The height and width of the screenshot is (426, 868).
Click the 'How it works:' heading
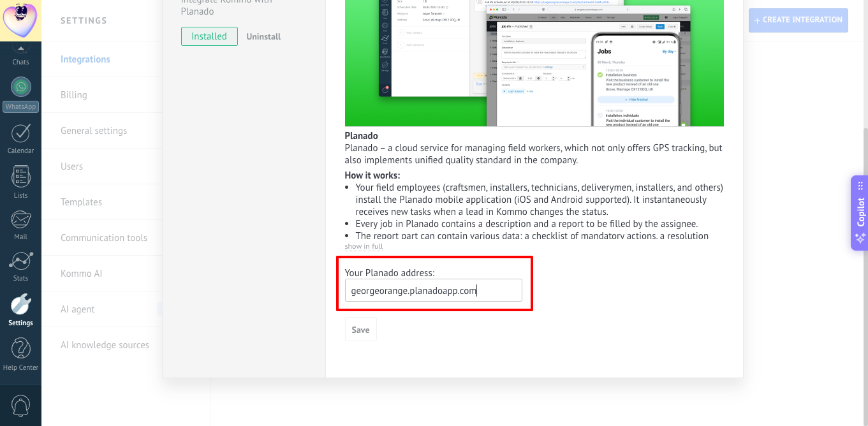(x=372, y=175)
